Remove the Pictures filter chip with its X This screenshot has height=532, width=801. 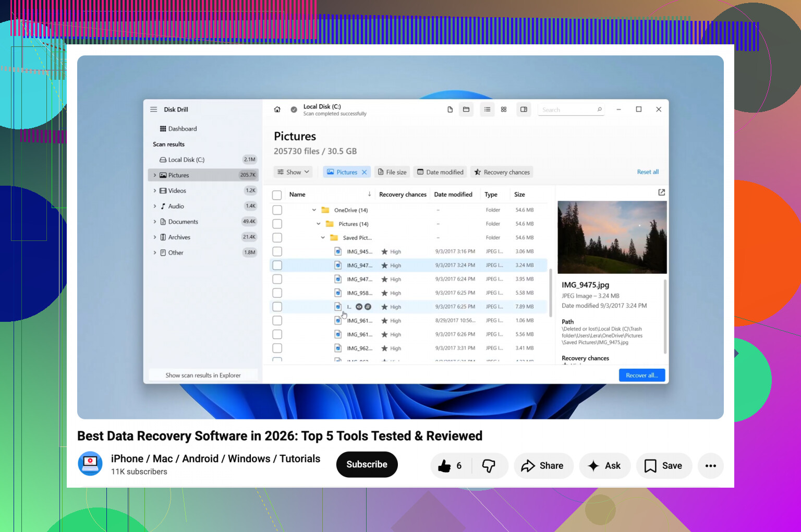click(365, 172)
